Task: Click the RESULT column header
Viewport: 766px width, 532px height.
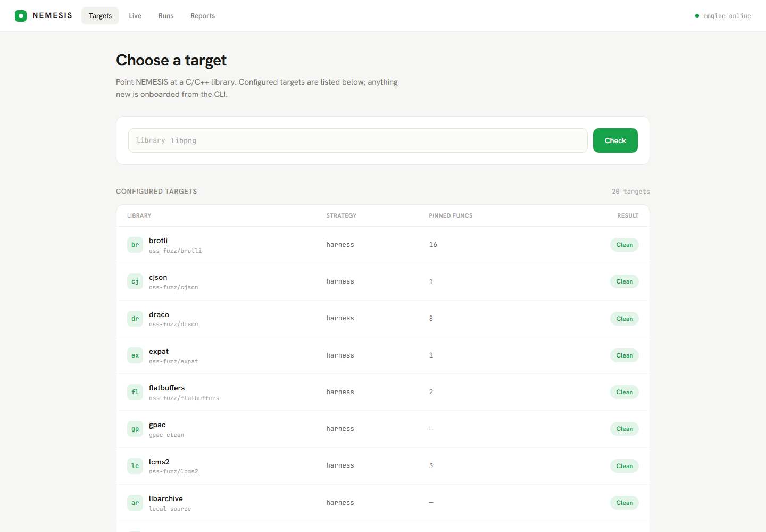Action: point(628,215)
